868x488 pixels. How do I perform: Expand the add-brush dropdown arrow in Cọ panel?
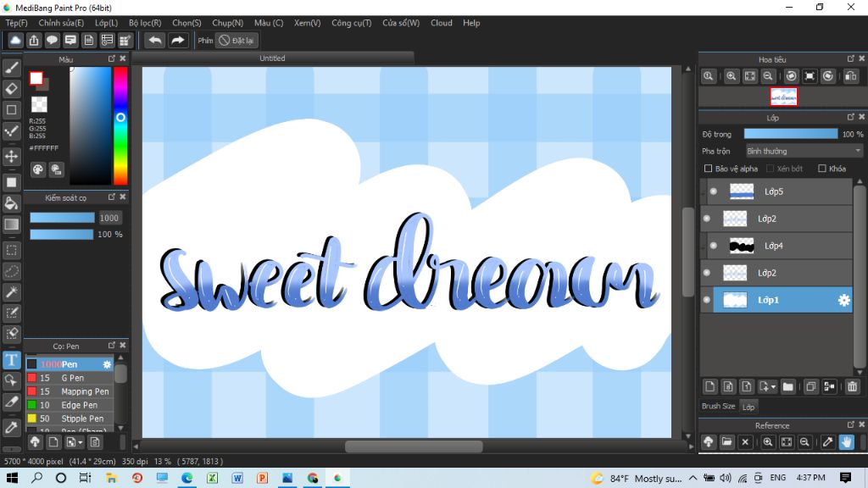click(81, 442)
